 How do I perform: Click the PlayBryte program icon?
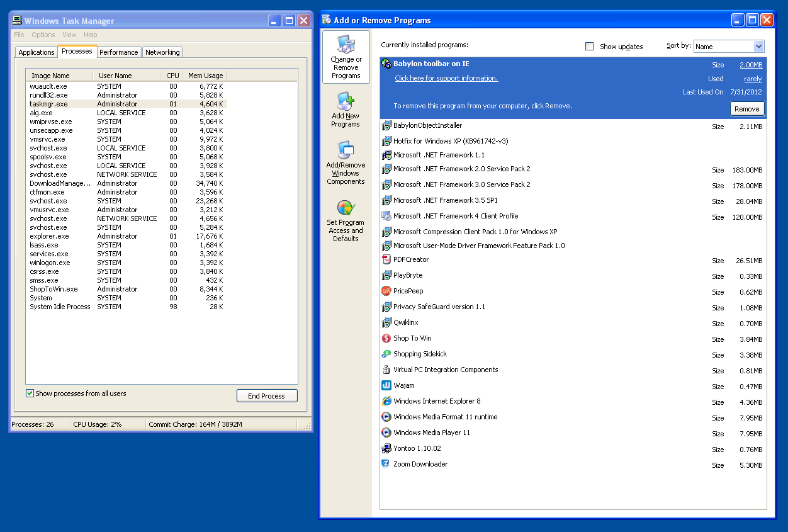386,275
